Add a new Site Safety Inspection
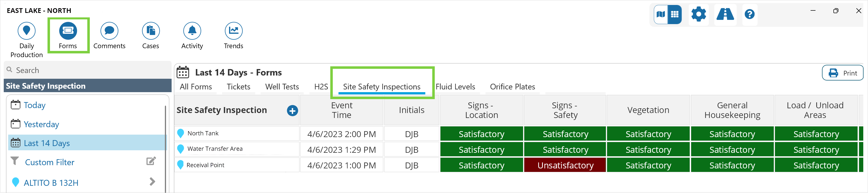Viewport: 868px width, 193px height. click(292, 111)
